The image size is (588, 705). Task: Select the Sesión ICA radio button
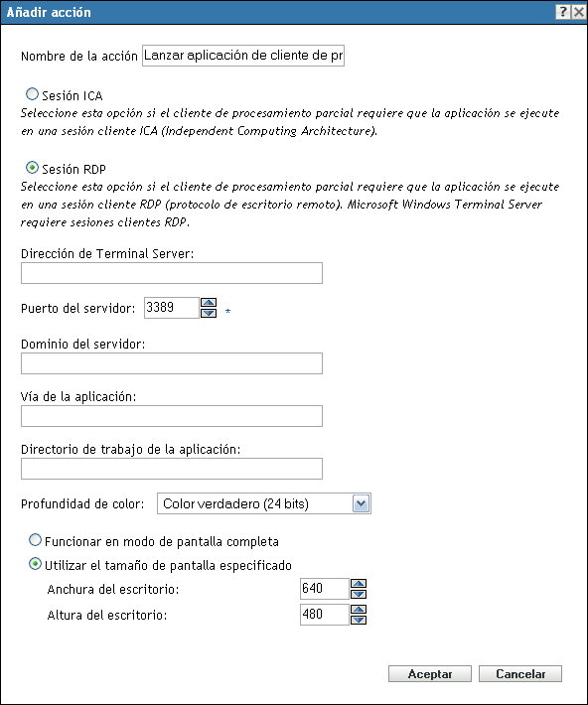click(32, 94)
